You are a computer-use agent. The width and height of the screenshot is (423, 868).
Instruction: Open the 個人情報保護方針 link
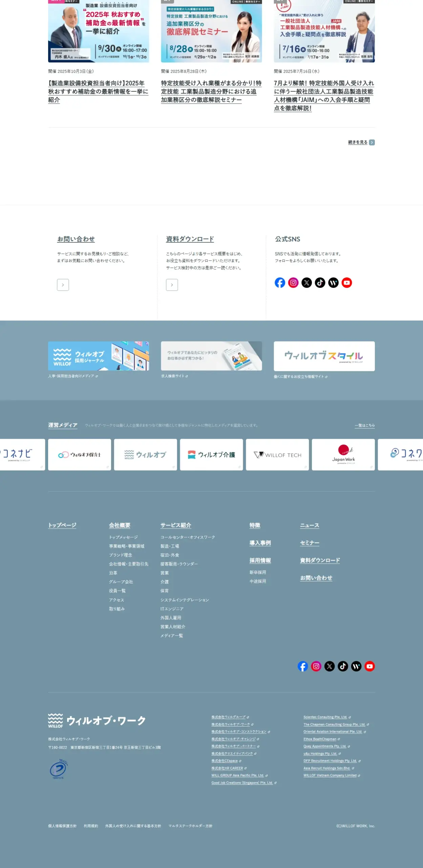click(x=62, y=826)
